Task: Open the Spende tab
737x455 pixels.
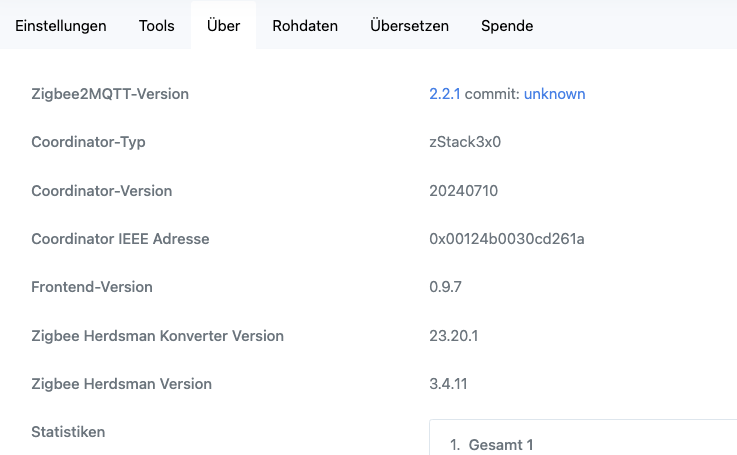Action: tap(507, 26)
